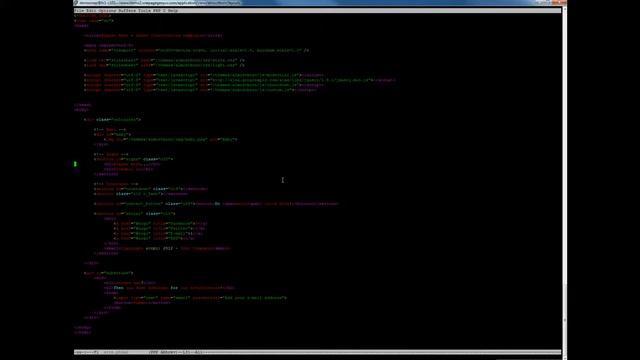Click the Emacs mode line status bar

(x=317, y=352)
